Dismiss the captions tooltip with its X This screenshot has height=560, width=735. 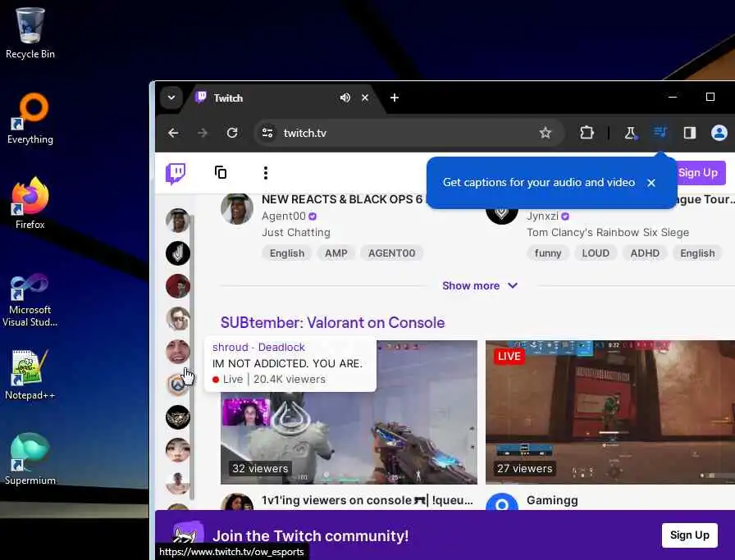point(651,183)
